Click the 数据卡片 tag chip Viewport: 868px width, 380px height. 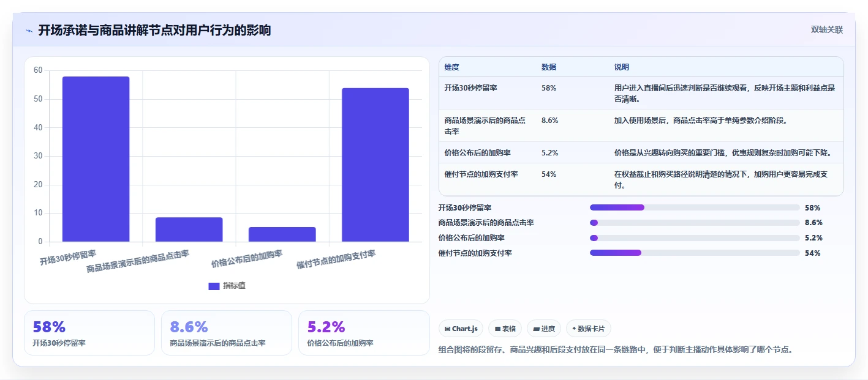pyautogui.click(x=588, y=329)
